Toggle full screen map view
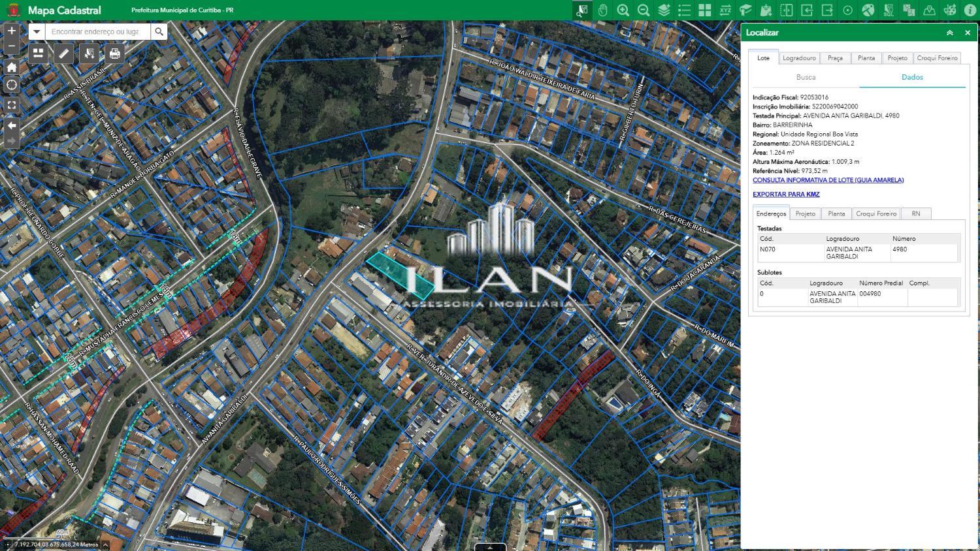This screenshot has width=980, height=551. (x=11, y=104)
